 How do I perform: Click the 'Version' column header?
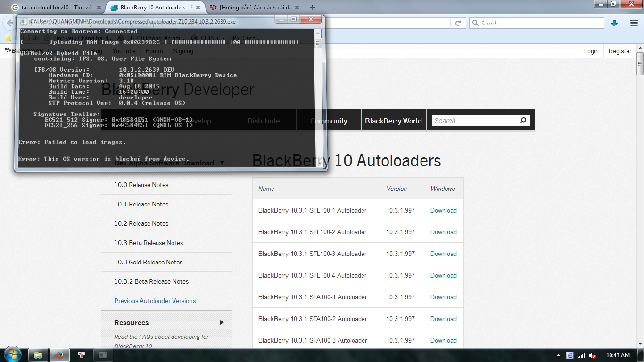396,189
